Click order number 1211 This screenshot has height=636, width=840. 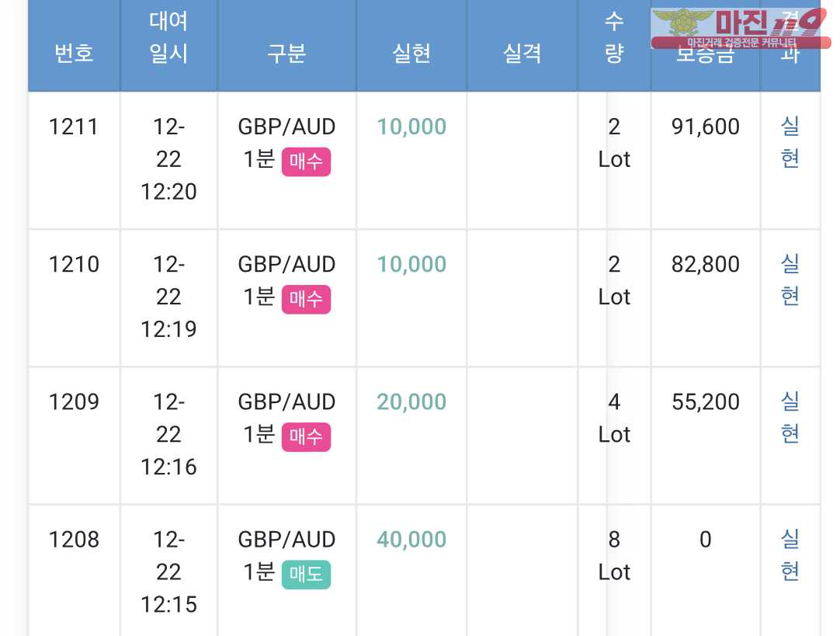(x=74, y=127)
